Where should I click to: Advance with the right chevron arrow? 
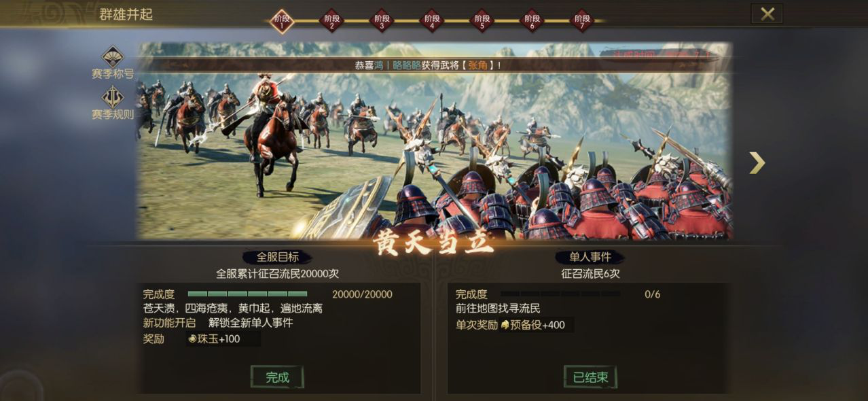[757, 162]
